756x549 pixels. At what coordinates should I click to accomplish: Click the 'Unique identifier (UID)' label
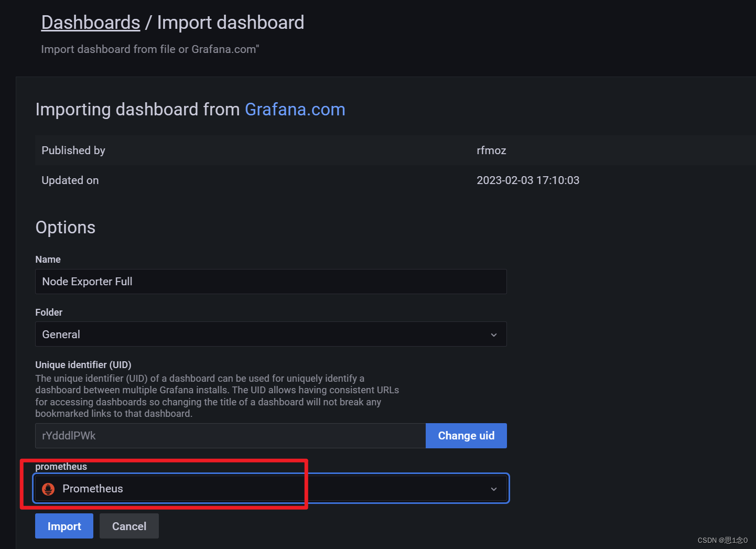coord(83,365)
